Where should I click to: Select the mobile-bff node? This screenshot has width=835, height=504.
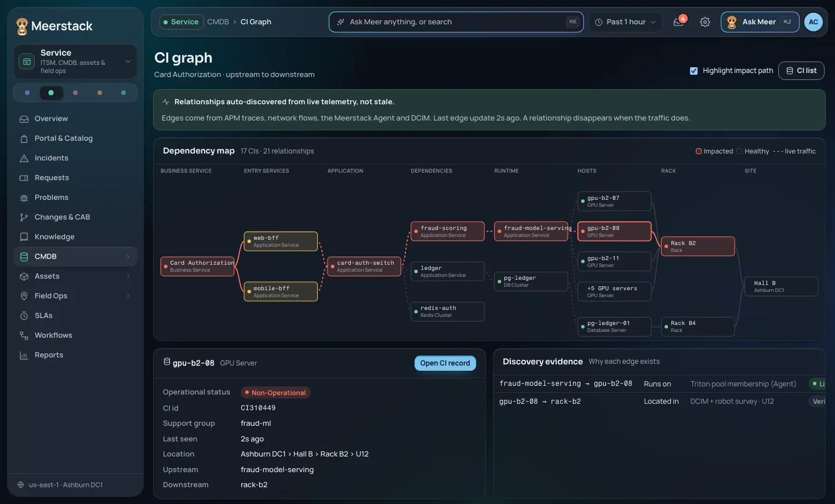click(281, 292)
